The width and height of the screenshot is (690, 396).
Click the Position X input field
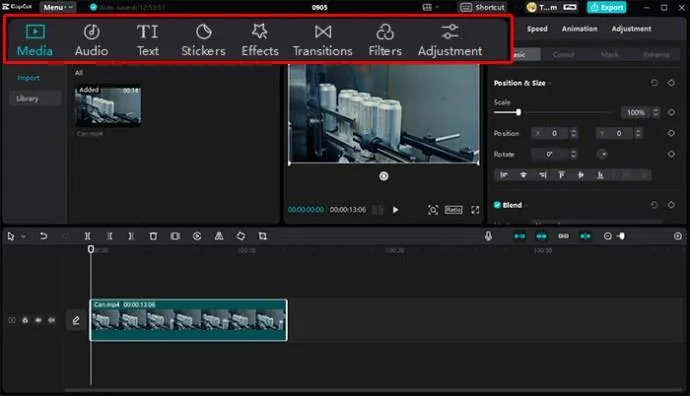point(551,133)
